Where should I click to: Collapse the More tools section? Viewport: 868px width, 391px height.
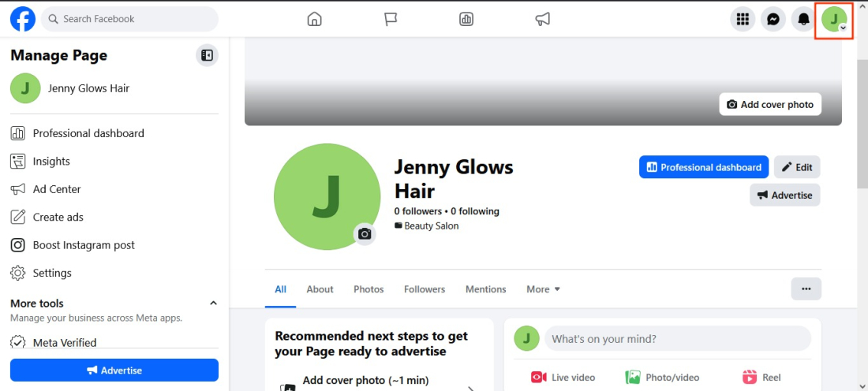click(x=213, y=303)
